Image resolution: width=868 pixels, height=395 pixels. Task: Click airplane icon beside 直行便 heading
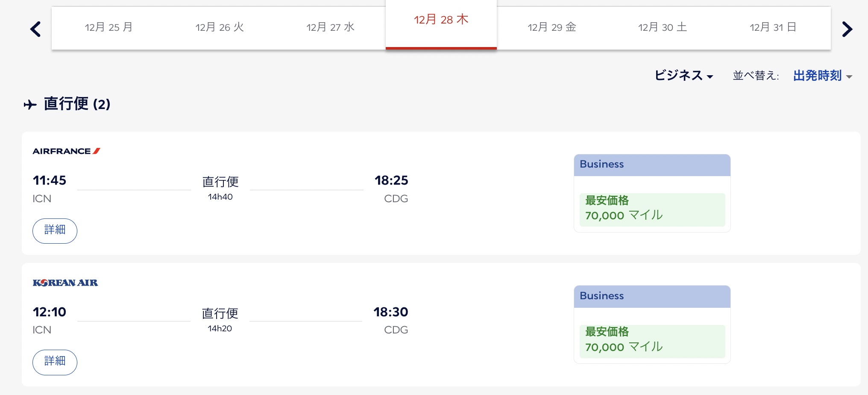point(30,104)
